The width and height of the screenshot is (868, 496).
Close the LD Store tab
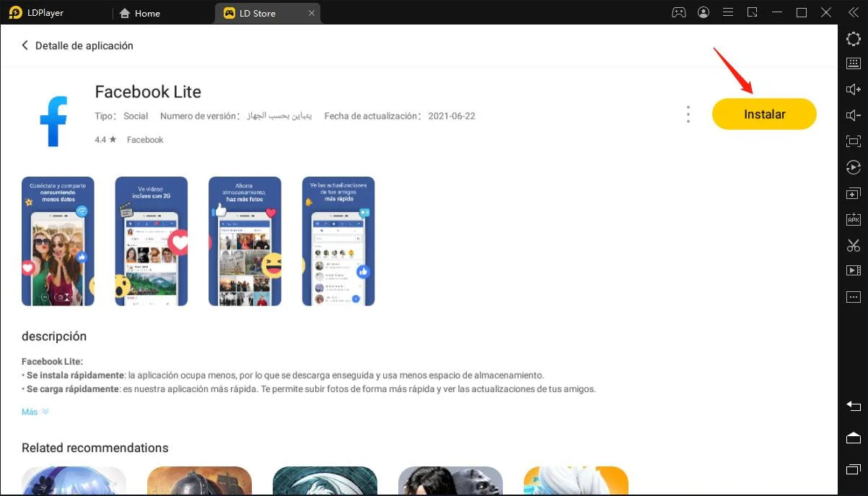tap(311, 13)
